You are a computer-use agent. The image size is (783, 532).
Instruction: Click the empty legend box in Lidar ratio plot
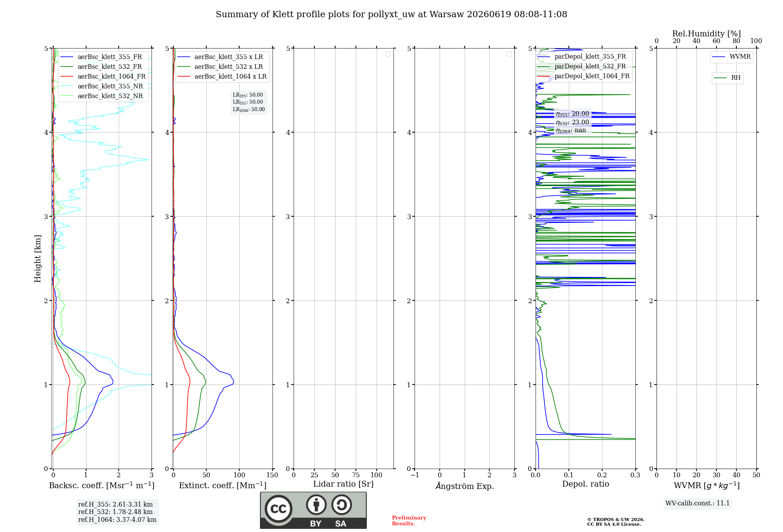(x=388, y=54)
